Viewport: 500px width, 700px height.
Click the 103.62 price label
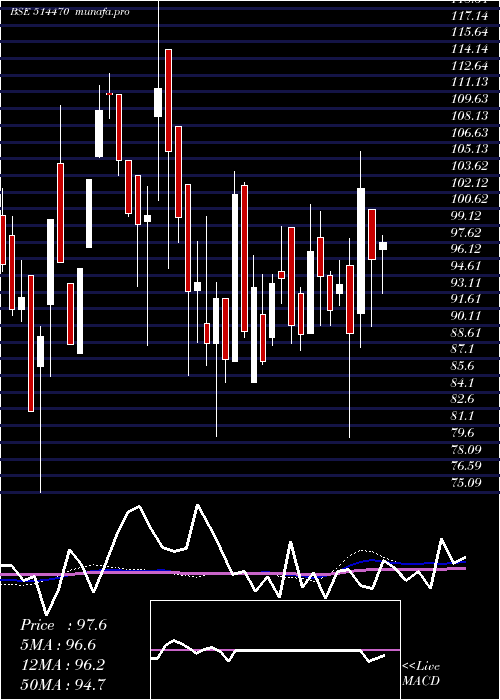point(469,166)
